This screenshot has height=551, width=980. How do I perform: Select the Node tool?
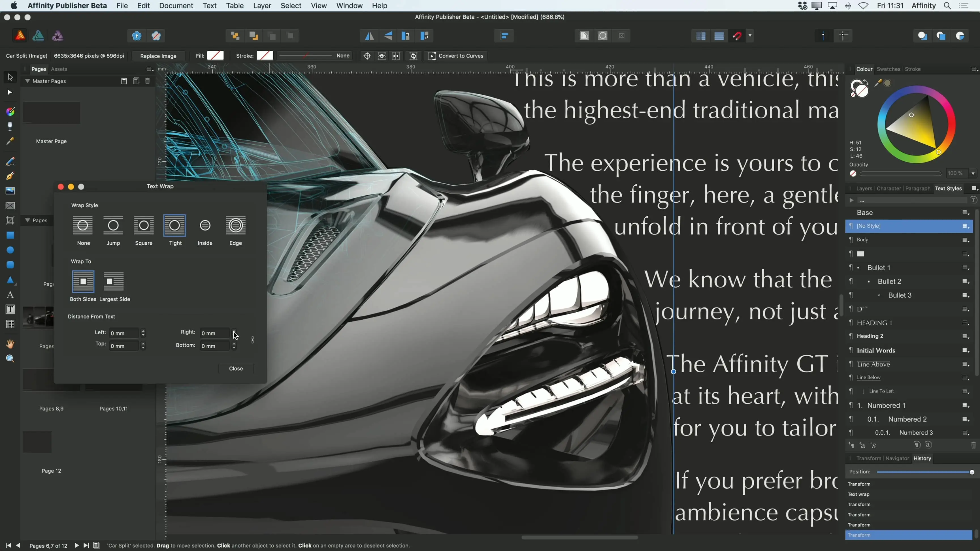(x=10, y=92)
